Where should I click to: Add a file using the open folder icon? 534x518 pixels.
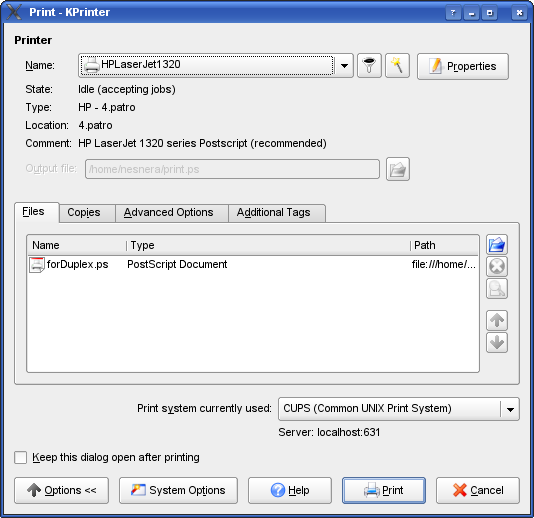pos(497,245)
